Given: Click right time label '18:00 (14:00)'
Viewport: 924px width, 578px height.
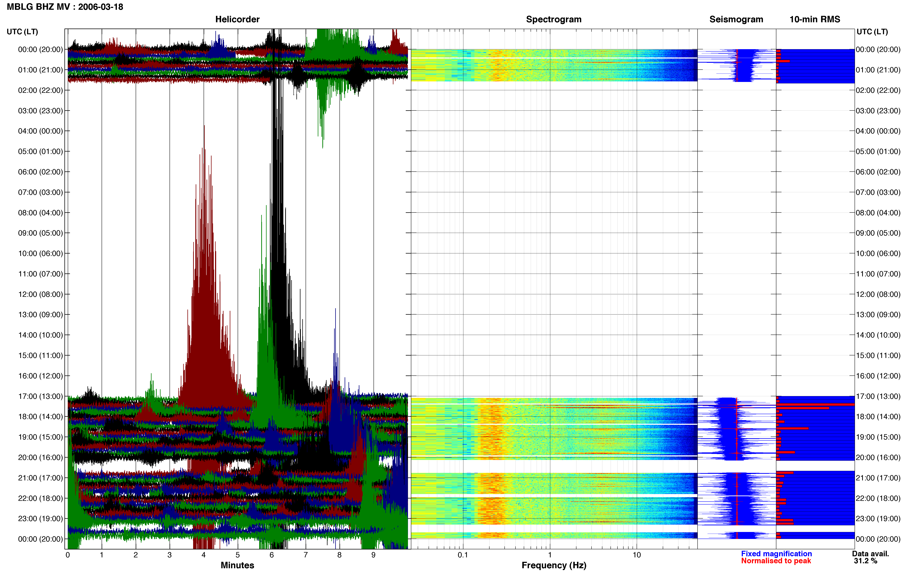Looking at the screenshot, I should (x=878, y=416).
